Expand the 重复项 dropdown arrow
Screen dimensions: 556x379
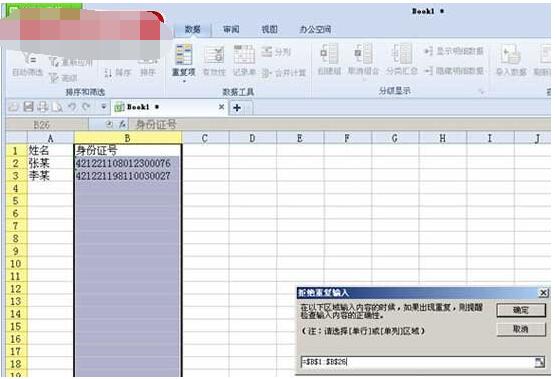coord(184,81)
